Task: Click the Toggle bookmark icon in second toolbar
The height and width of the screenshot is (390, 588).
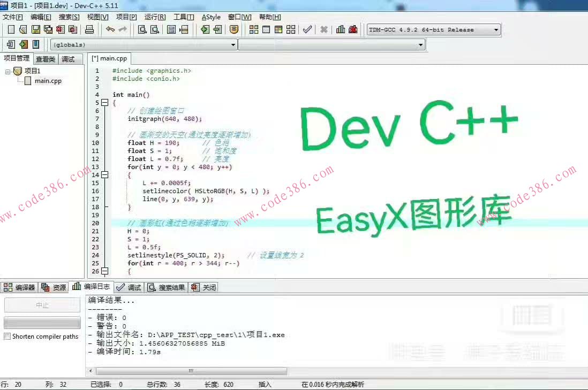Action: click(36, 44)
